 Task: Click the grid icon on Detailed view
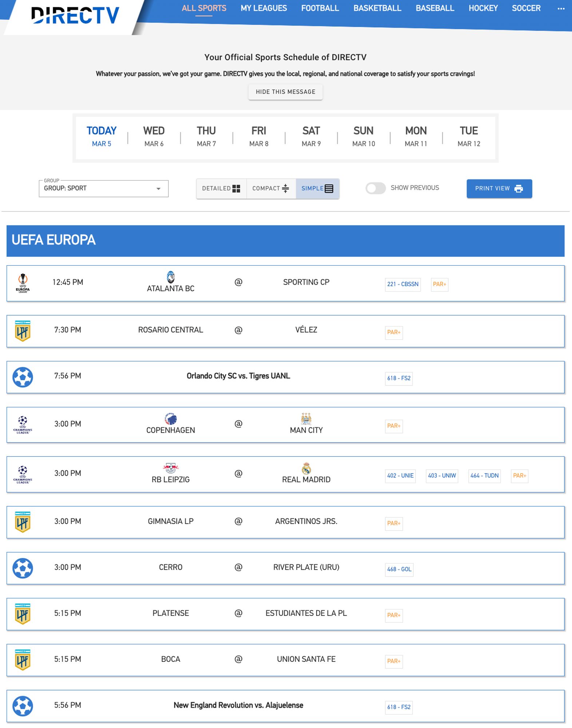tap(236, 189)
